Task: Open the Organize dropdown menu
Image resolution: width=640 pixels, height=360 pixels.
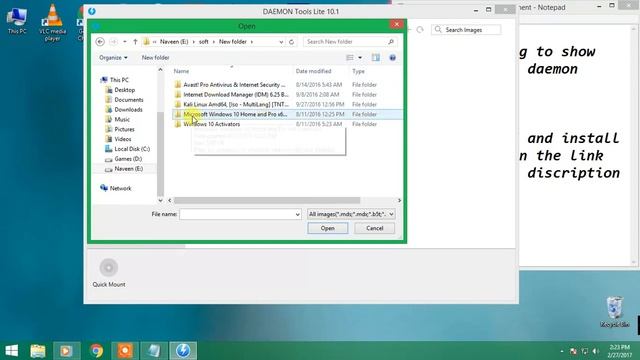Action: pos(113,58)
